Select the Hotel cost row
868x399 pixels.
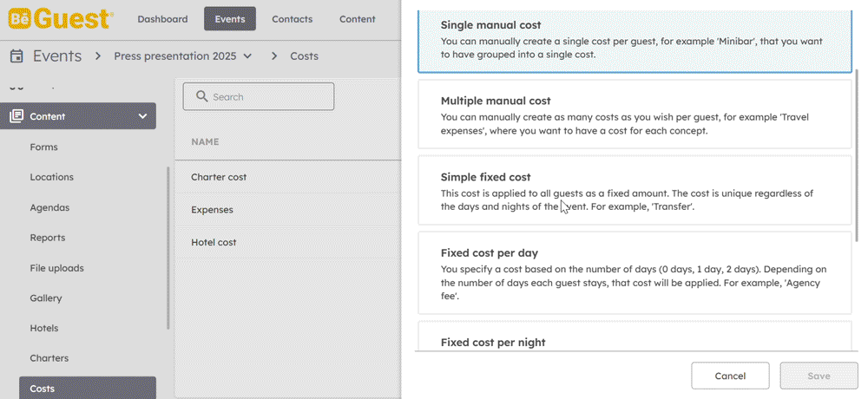[x=288, y=242]
